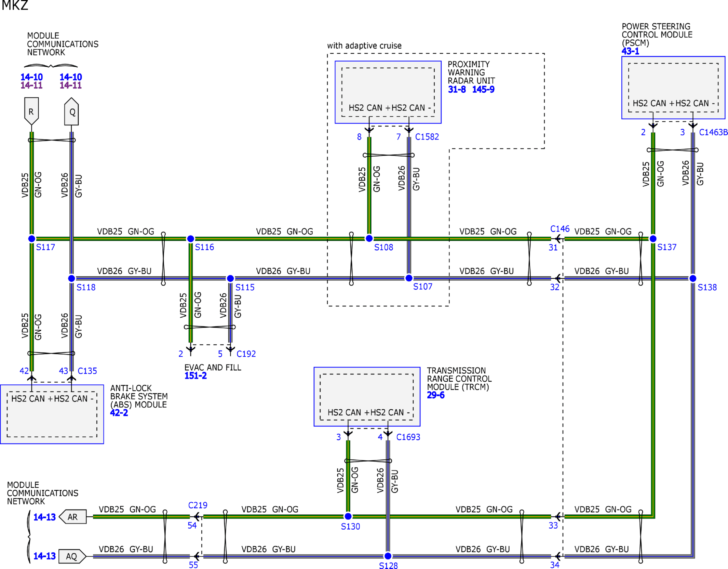
Task: Click the AQ off-page connector symbol
Action: pos(72,556)
